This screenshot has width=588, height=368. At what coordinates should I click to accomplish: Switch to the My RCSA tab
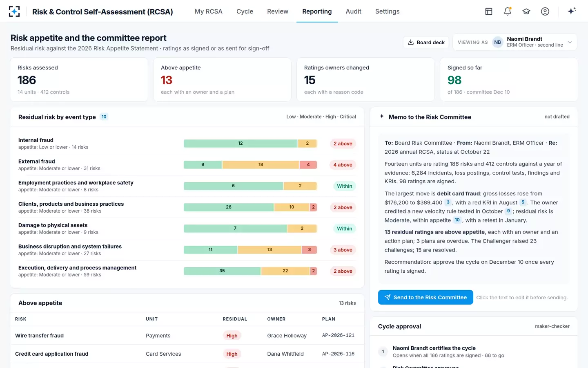208,11
